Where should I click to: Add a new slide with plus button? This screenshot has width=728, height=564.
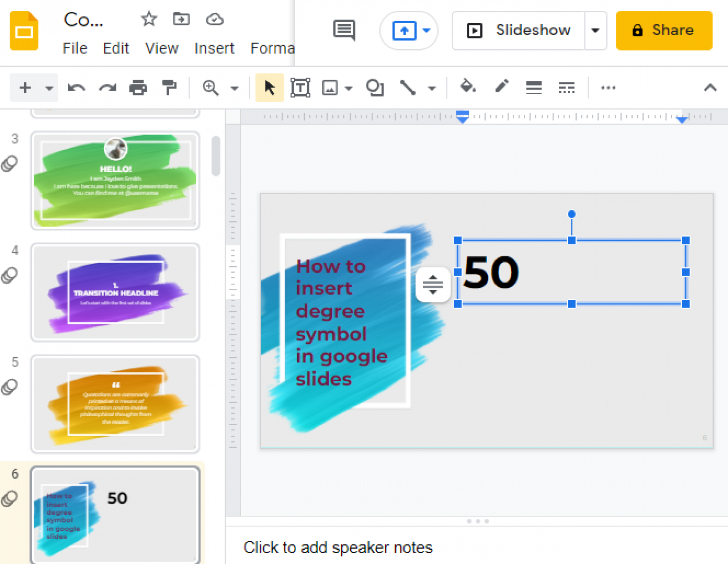(25, 88)
